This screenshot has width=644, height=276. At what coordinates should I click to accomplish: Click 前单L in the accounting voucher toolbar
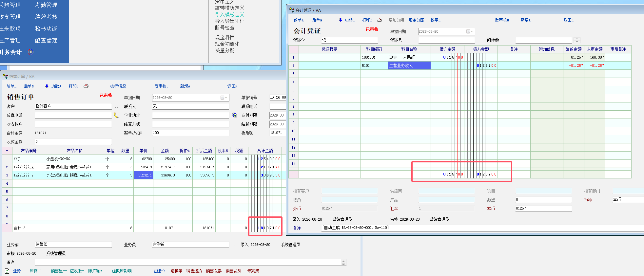[299, 20]
